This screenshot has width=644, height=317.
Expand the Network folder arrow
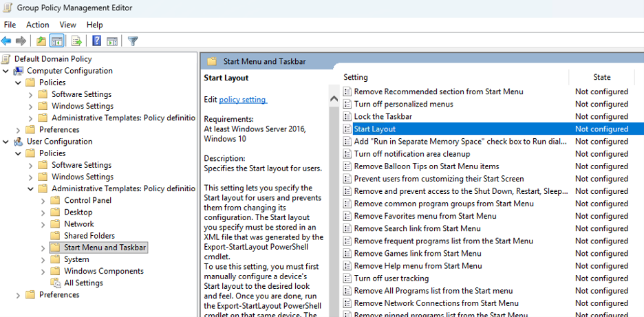click(x=43, y=224)
